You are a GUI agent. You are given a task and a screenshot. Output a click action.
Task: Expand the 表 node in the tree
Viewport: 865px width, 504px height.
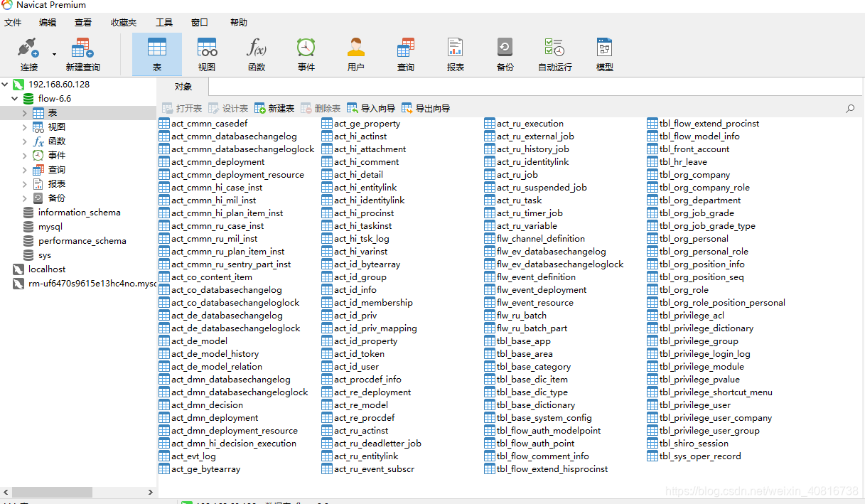click(25, 113)
